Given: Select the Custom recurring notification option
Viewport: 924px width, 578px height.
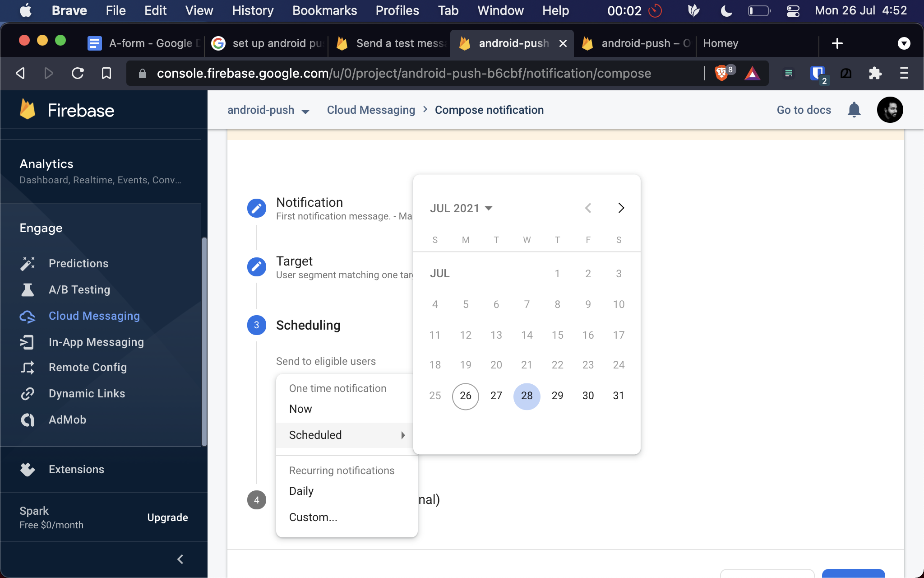Looking at the screenshot, I should 313,517.
